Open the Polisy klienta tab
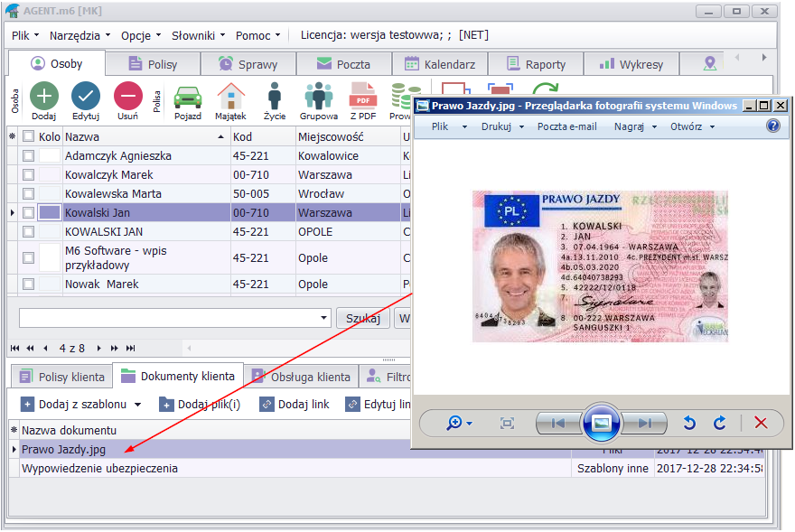The width and height of the screenshot is (795, 532). (61, 377)
